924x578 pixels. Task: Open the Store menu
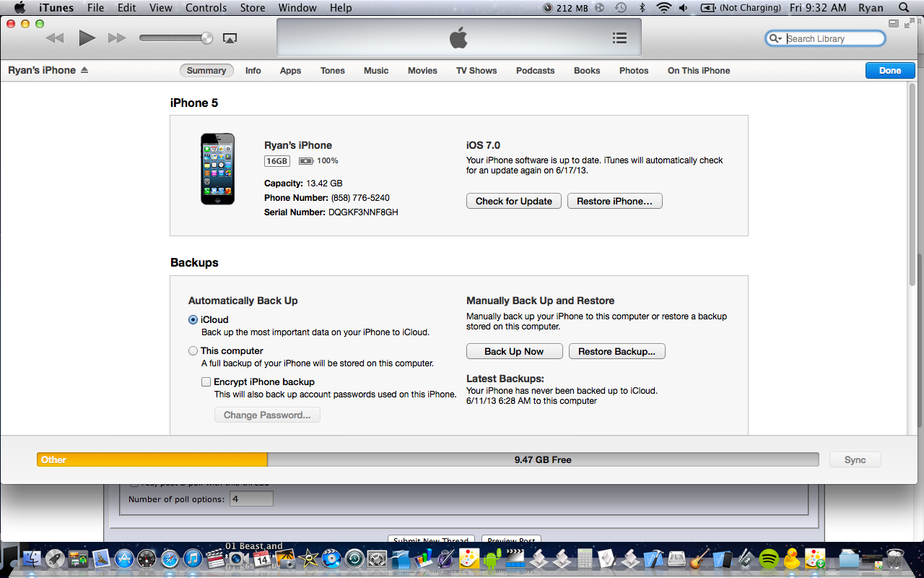253,8
